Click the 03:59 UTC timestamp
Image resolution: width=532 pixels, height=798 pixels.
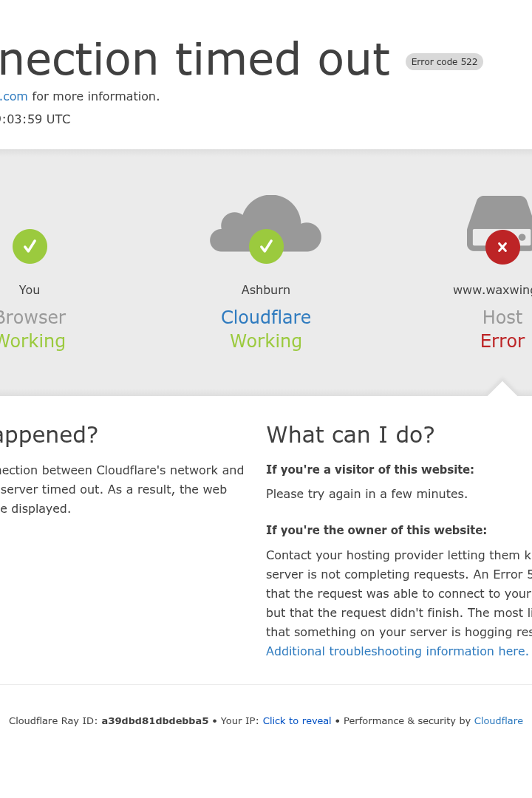coord(35,119)
